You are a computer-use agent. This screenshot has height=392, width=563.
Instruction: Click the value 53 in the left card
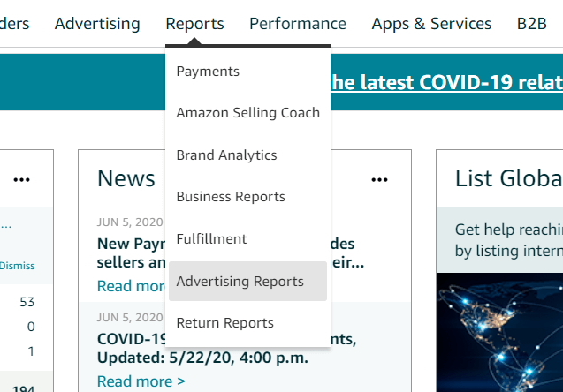tap(27, 302)
